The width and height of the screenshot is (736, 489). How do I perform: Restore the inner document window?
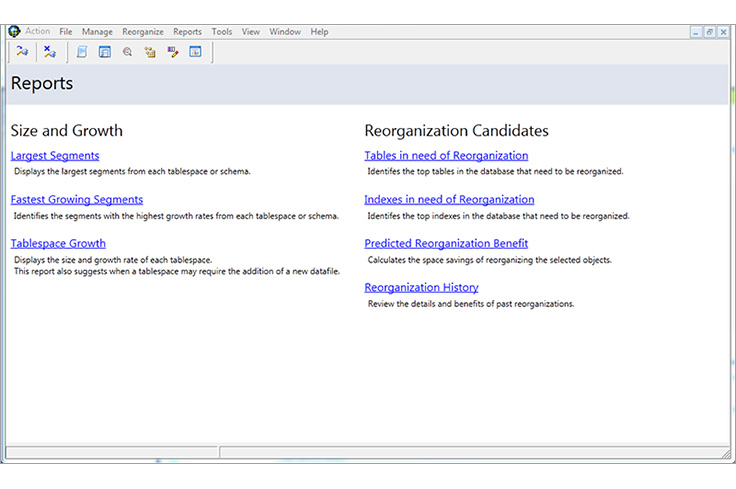(709, 32)
